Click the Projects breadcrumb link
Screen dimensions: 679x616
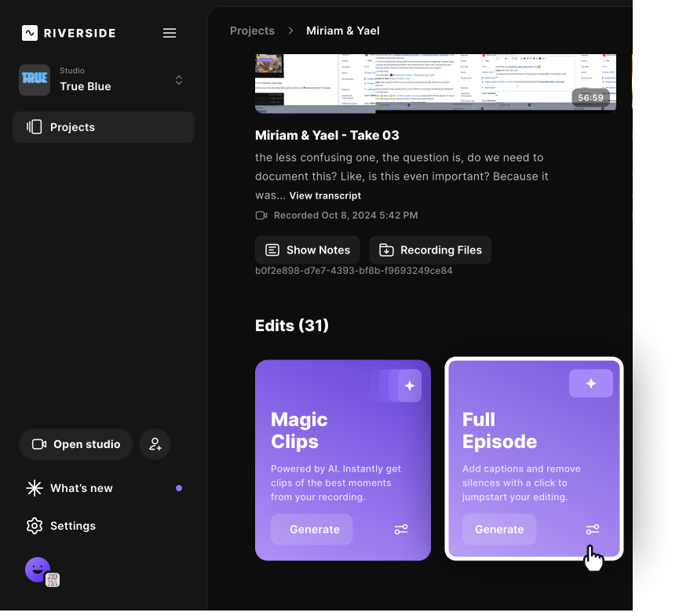click(252, 31)
